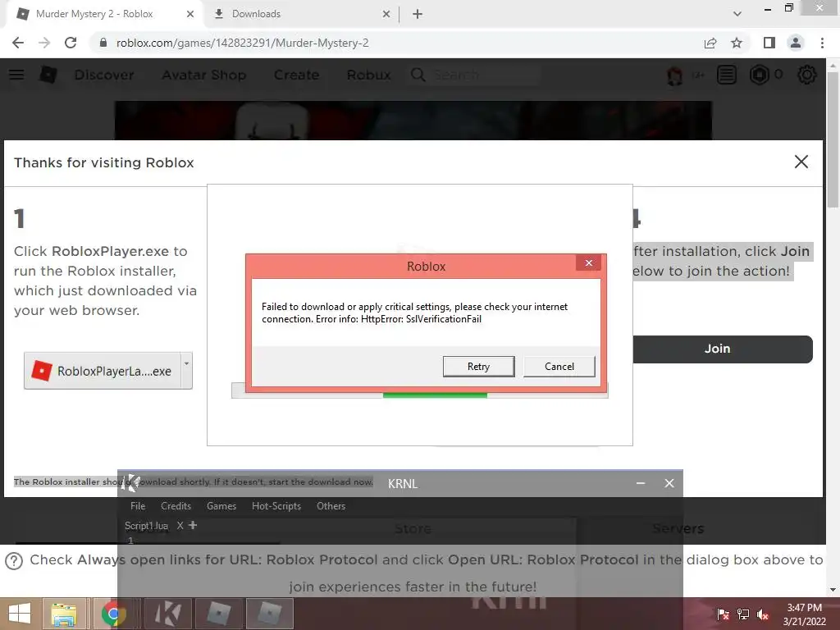Image resolution: width=840 pixels, height=630 pixels.
Task: Open Action Center flag in tray
Action: click(723, 614)
